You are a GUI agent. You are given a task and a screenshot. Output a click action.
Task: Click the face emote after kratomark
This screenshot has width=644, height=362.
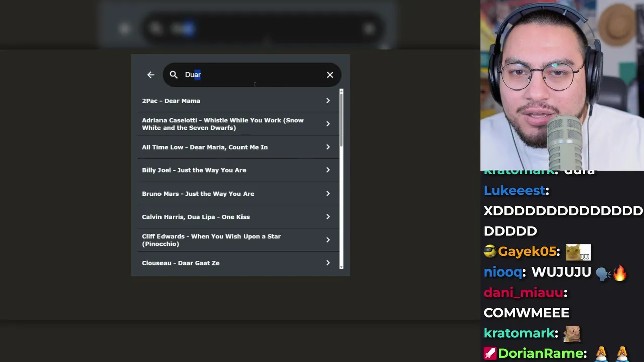tap(572, 333)
